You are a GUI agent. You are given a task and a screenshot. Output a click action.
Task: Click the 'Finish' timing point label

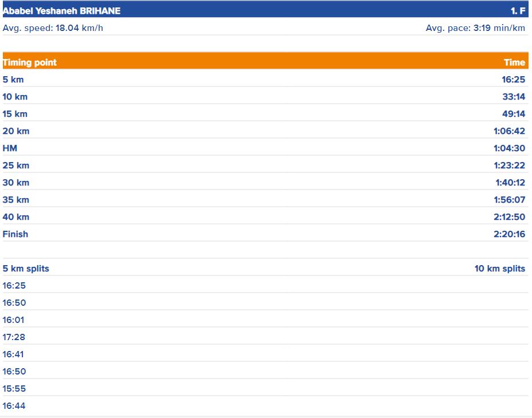pyautogui.click(x=15, y=234)
